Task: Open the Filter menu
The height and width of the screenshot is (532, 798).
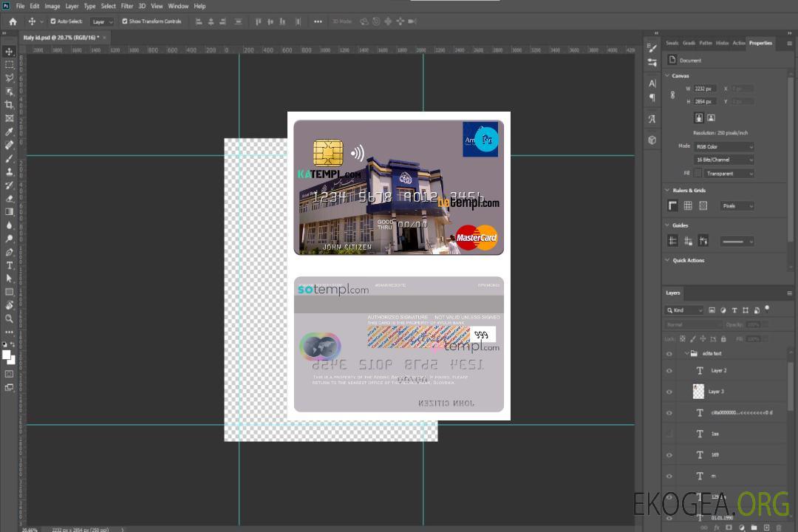Action: pyautogui.click(x=127, y=6)
